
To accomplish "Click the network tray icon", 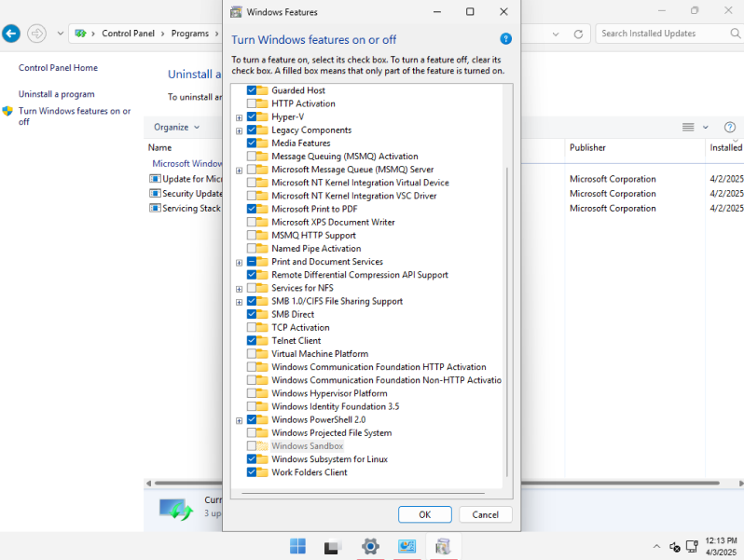I will click(x=693, y=547).
